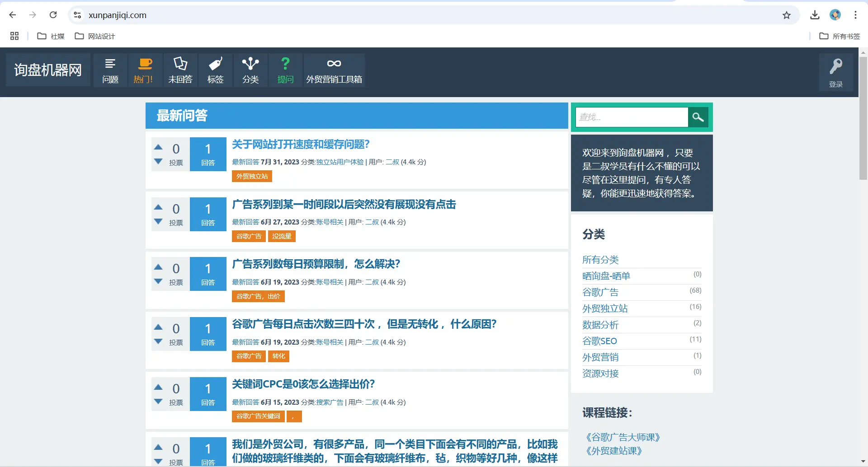
Task: Go to 询盘机器网 home logo
Action: click(48, 70)
